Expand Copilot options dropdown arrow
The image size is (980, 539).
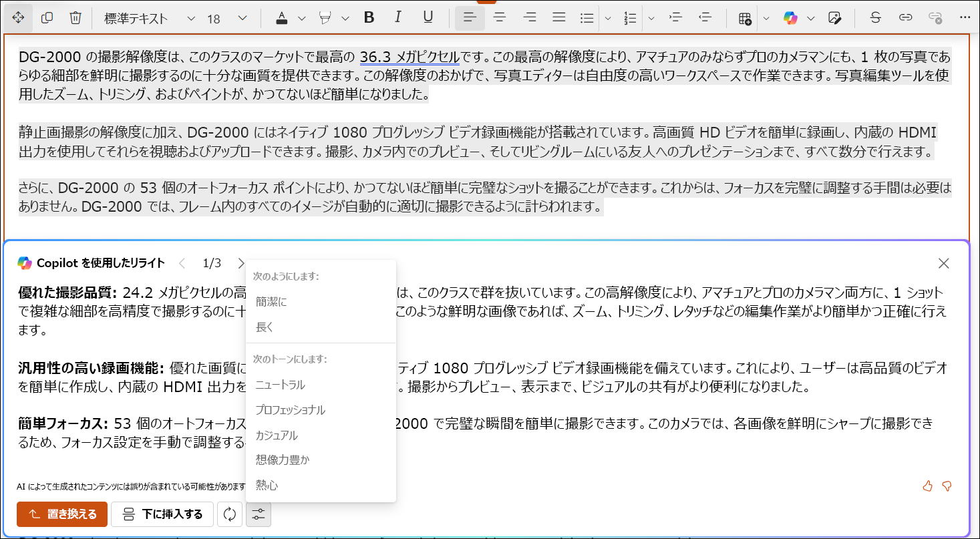(x=811, y=18)
